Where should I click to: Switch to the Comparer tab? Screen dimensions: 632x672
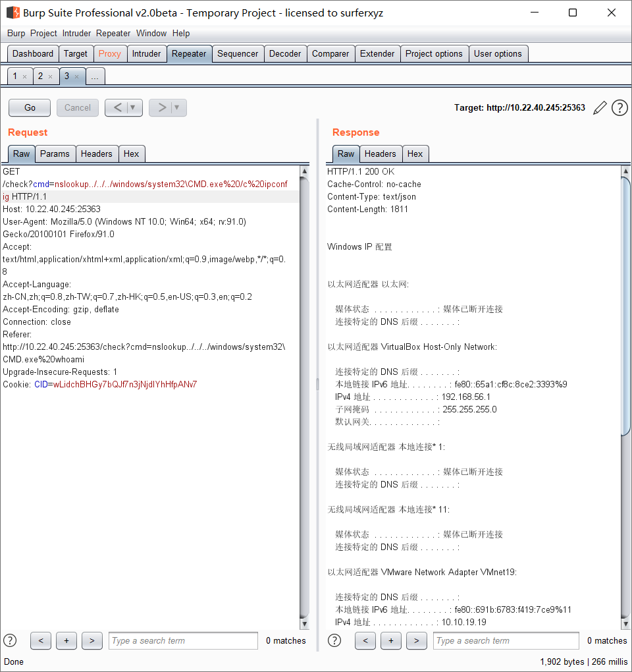330,54
